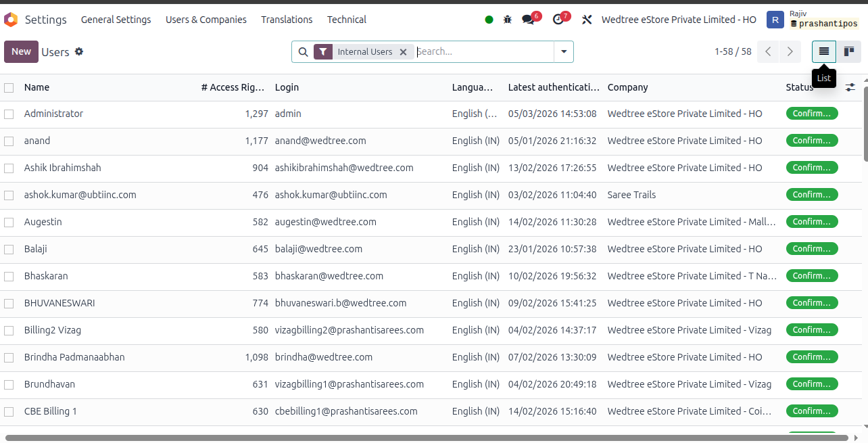Select the BHUVANESWARI row checkbox
Screen dimensions: 868x443
click(x=9, y=304)
